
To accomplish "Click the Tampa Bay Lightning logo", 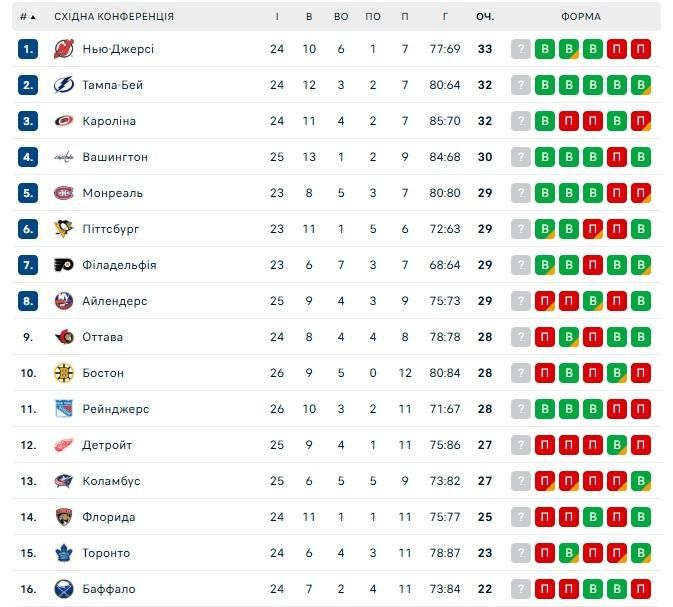I will coord(64,85).
